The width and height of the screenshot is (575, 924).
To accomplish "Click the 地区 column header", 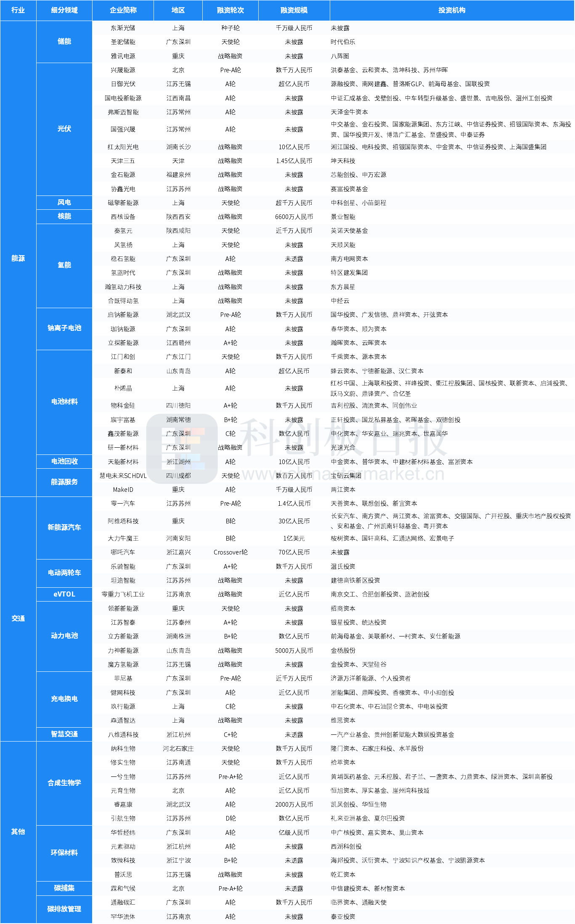I will pos(178,10).
